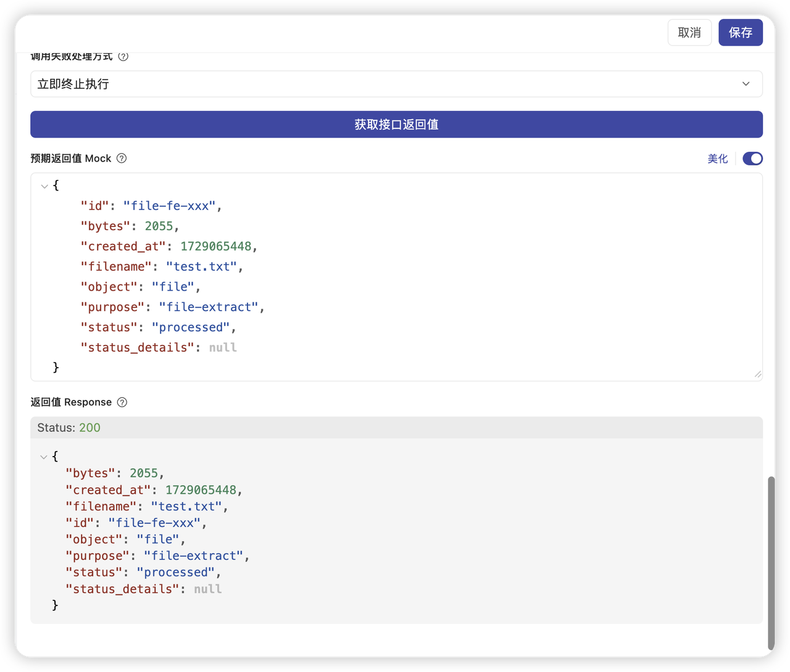
Task: Click "file-extract" value in Response panel
Action: 194,556
